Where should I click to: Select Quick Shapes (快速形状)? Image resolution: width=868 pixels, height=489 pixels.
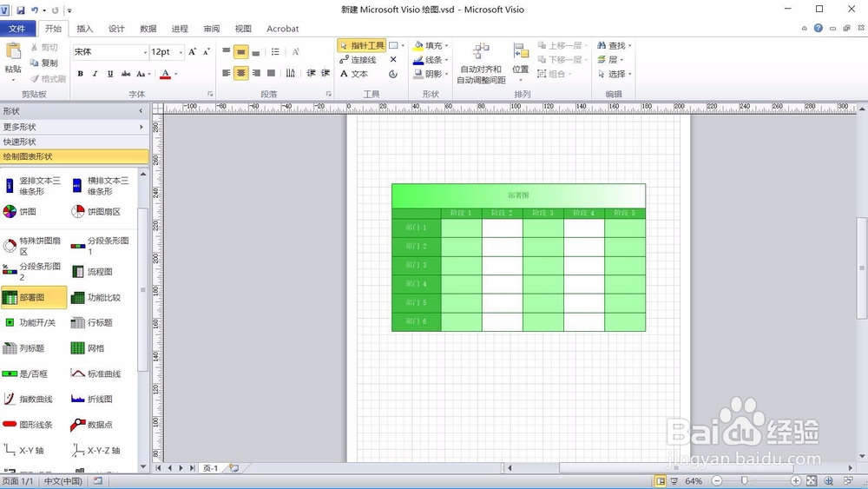pyautogui.click(x=74, y=142)
